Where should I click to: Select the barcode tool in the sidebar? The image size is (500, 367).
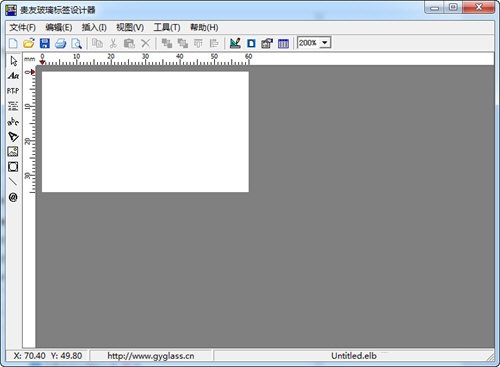click(x=13, y=106)
